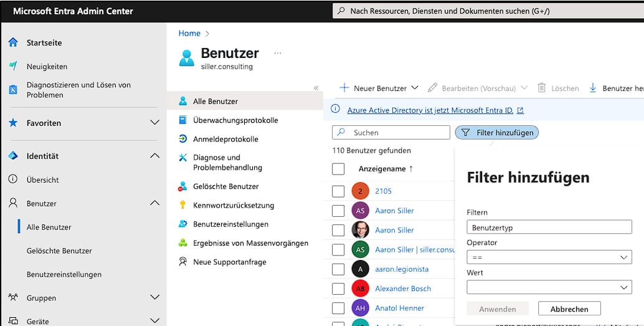Click the funnel icon in Filter hinzufügen
This screenshot has height=326, width=644.
pyautogui.click(x=465, y=132)
